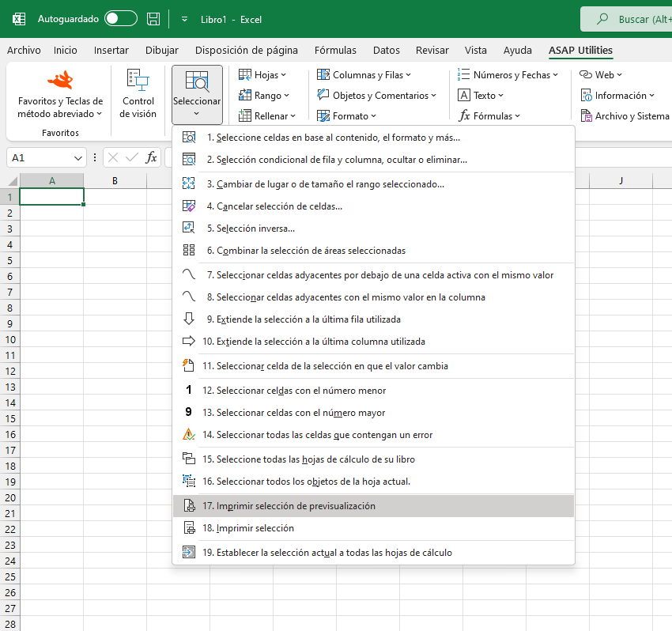Open Favoritos y Teclas de método abreviado
This screenshot has height=631, width=672.
pyautogui.click(x=60, y=94)
